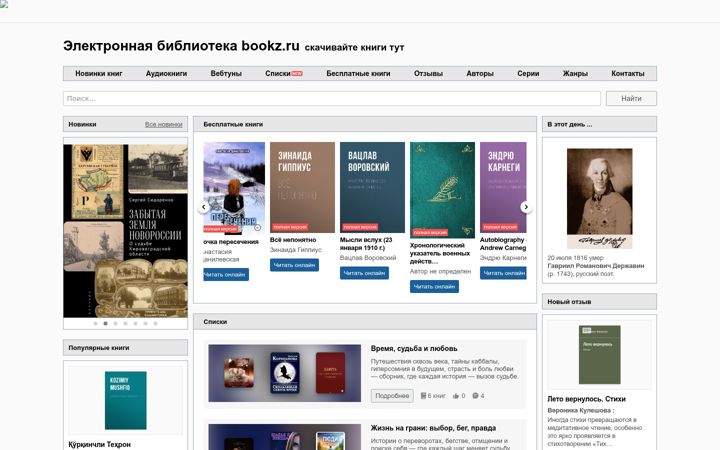This screenshot has height=450, width=720.
Task: Open Зинаида Гиппиус book cover
Action: (302, 187)
